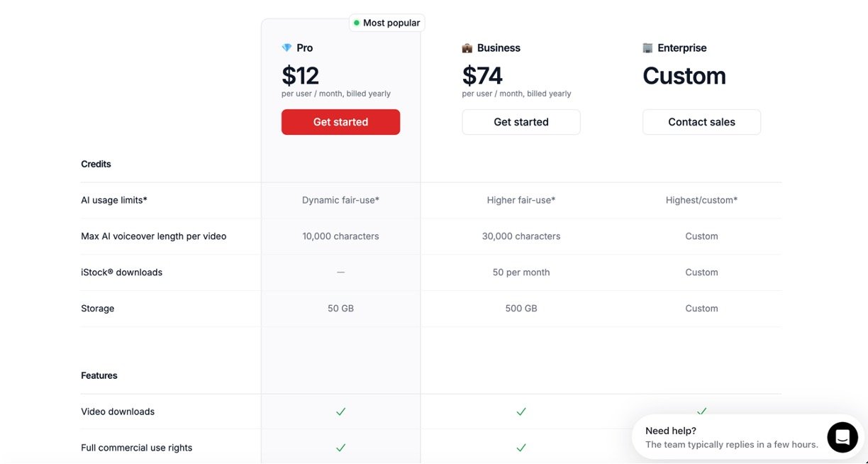Click Business's Full commercial use rights checkmark
This screenshot has width=868, height=464.
coord(521,448)
